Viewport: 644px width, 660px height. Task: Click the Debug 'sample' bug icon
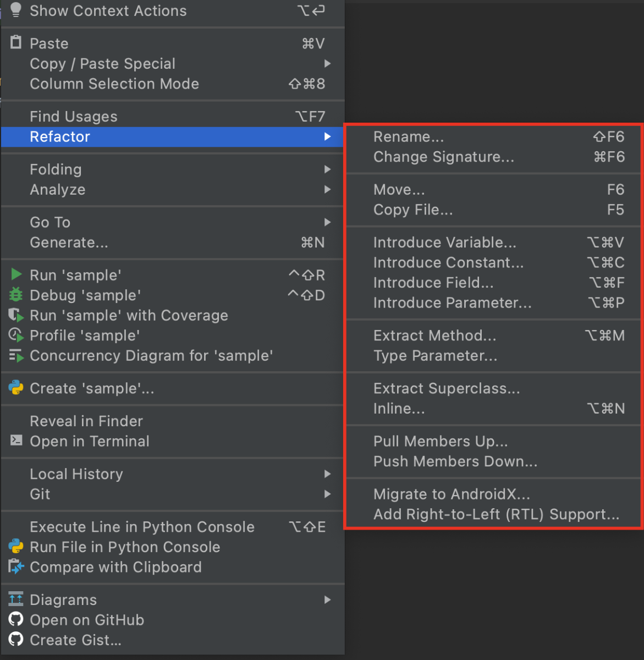tap(16, 295)
